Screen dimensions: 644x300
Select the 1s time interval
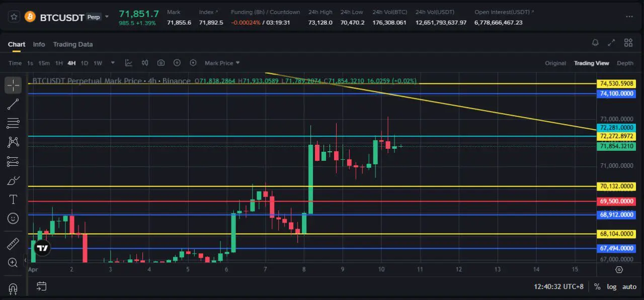[x=30, y=63]
